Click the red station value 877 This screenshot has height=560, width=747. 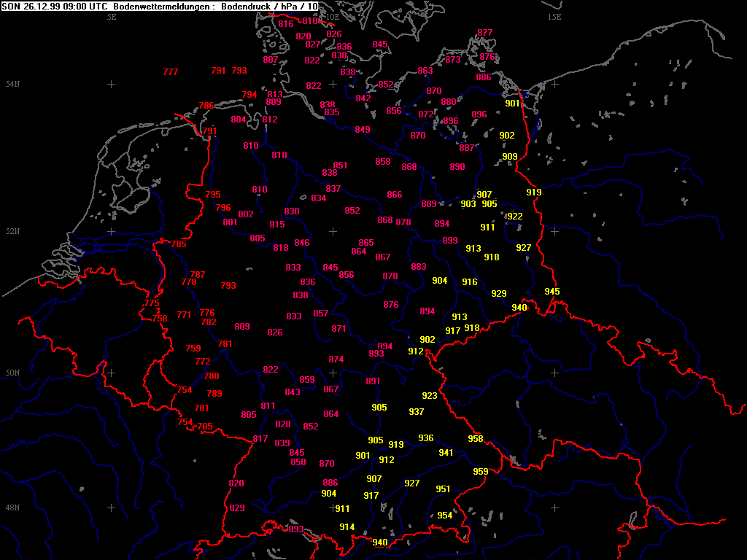485,33
